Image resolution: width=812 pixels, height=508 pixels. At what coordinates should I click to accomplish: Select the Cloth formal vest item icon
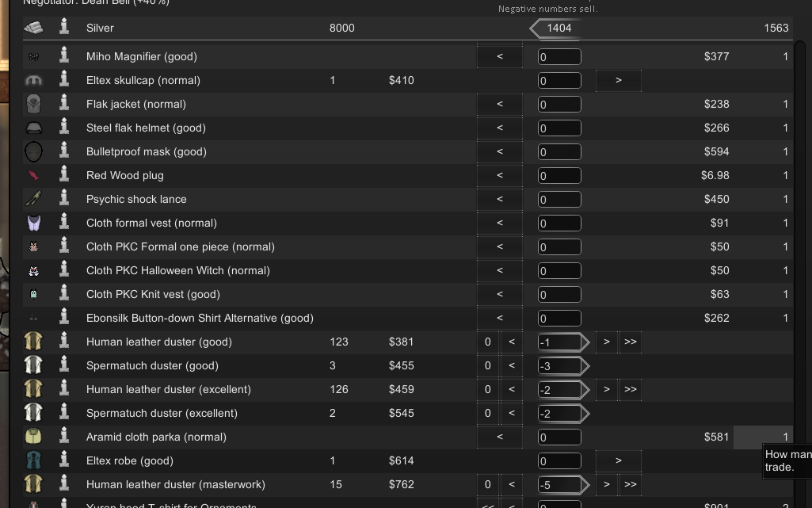pos(33,223)
